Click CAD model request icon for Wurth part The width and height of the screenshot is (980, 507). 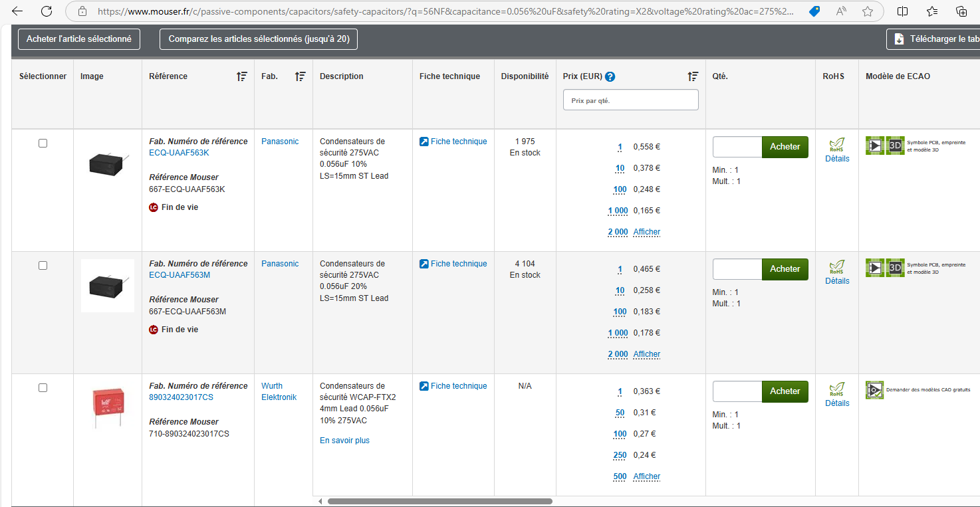pos(875,390)
